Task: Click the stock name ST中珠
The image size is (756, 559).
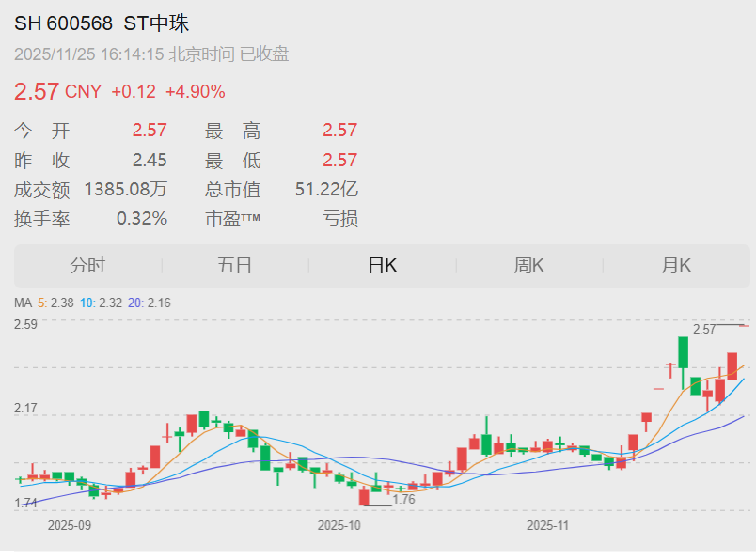Action: click(155, 23)
